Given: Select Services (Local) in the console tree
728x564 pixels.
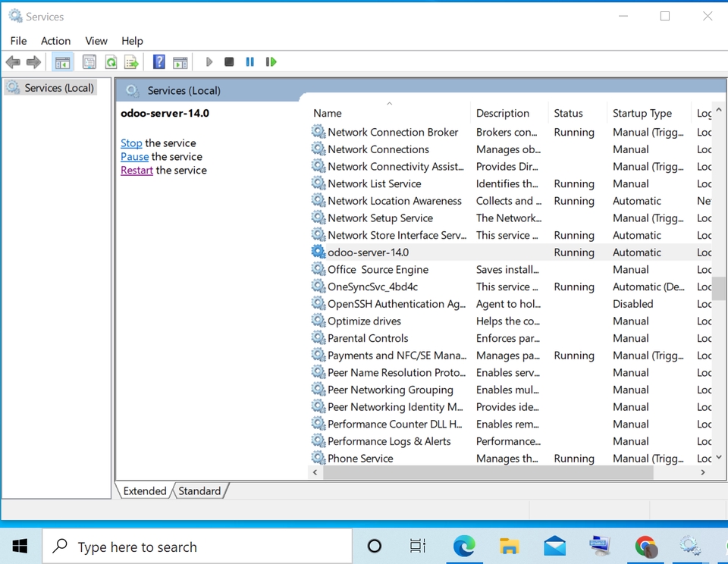Looking at the screenshot, I should 58,88.
